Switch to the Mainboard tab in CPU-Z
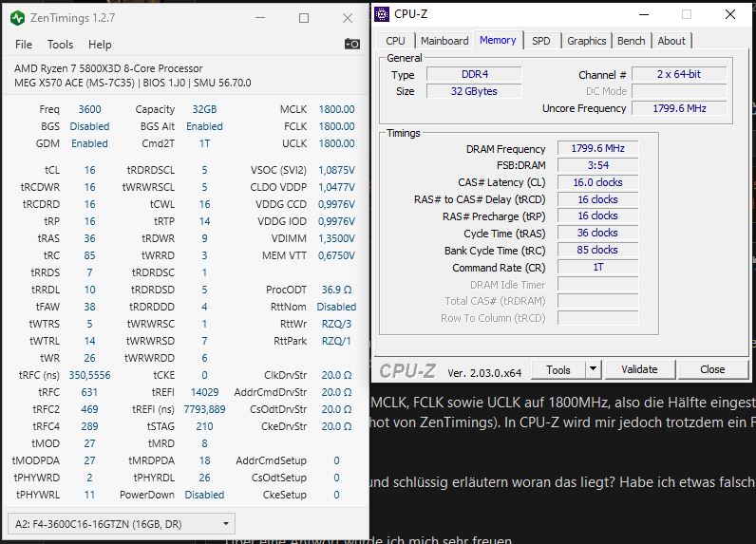 tap(444, 41)
